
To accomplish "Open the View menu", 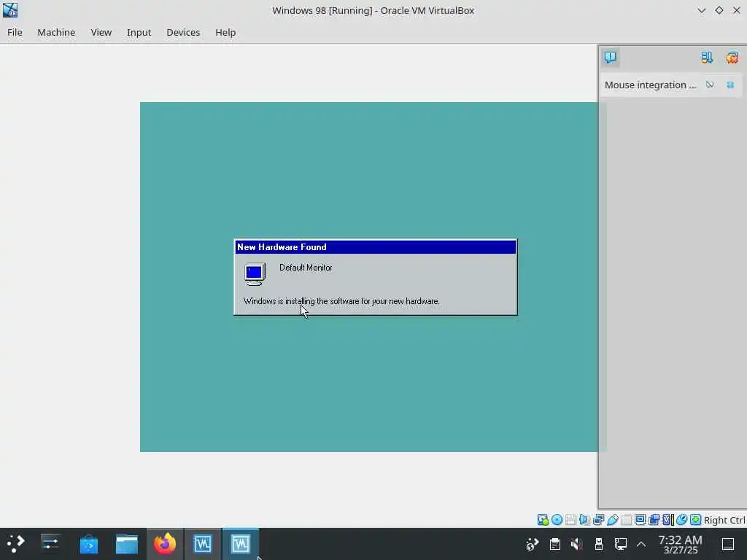I will [101, 32].
